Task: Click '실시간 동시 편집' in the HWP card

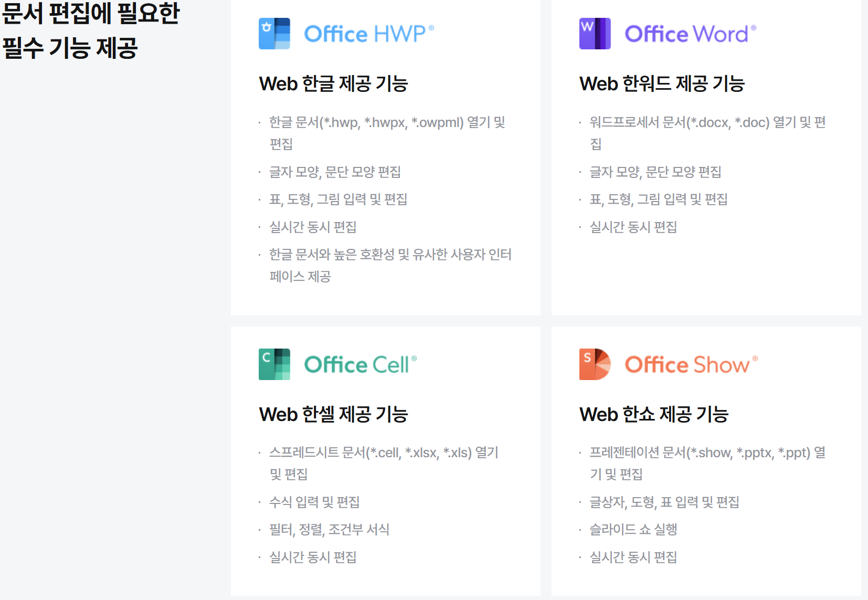Action: pos(313,227)
